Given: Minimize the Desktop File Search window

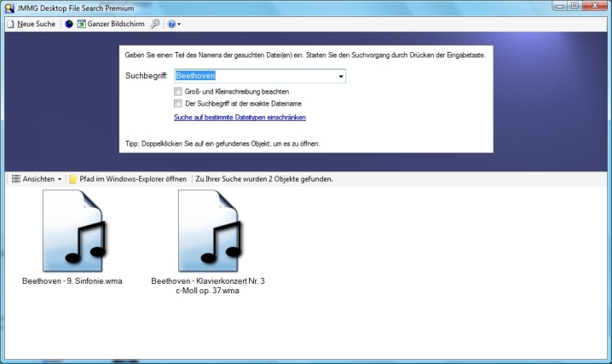Looking at the screenshot, I should tap(558, 6).
